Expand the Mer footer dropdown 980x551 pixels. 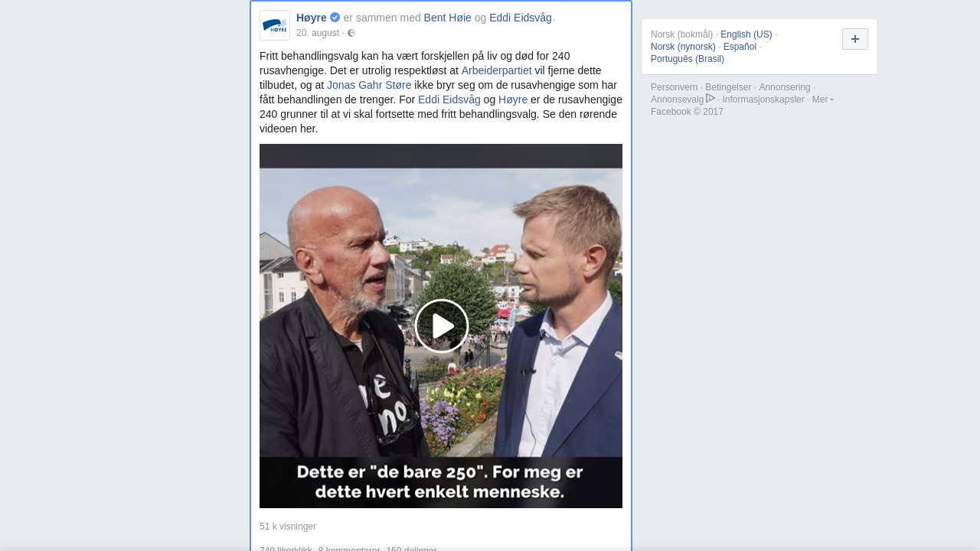pos(823,99)
